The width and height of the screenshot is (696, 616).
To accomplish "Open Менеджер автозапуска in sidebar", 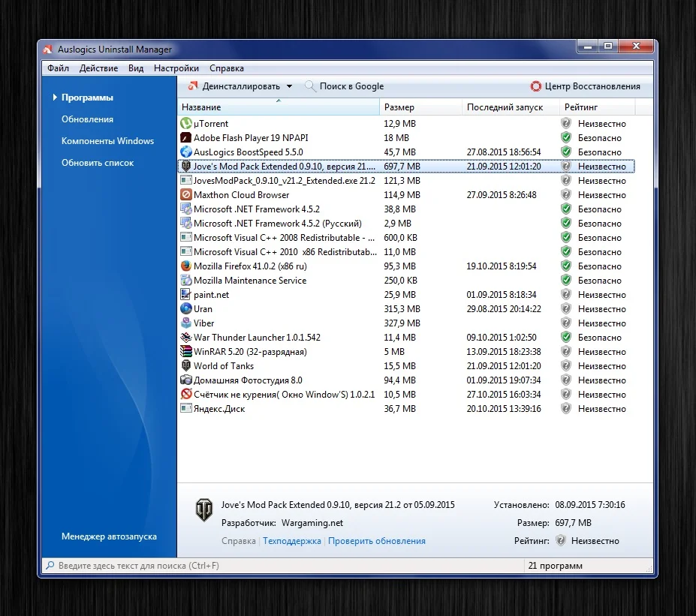I will [109, 536].
